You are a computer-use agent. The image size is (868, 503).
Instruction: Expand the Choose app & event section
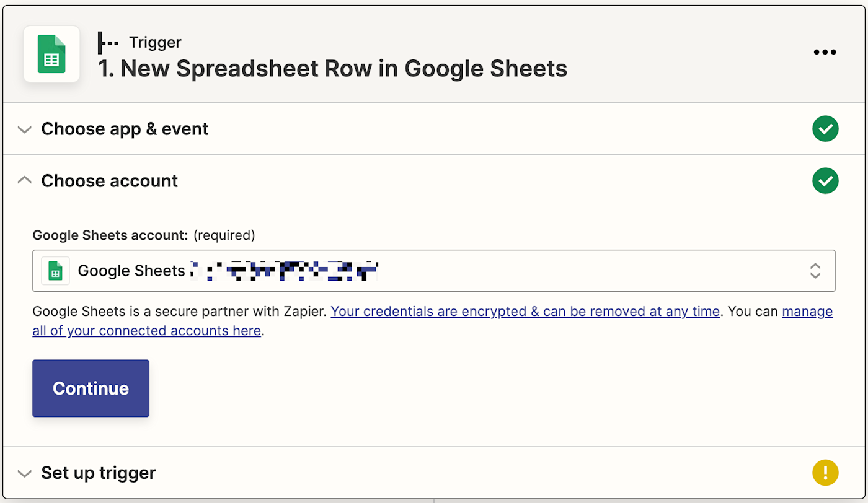tap(25, 129)
